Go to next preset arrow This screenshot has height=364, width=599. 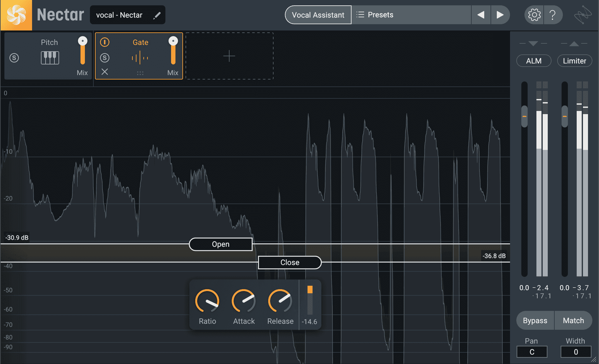click(x=500, y=15)
